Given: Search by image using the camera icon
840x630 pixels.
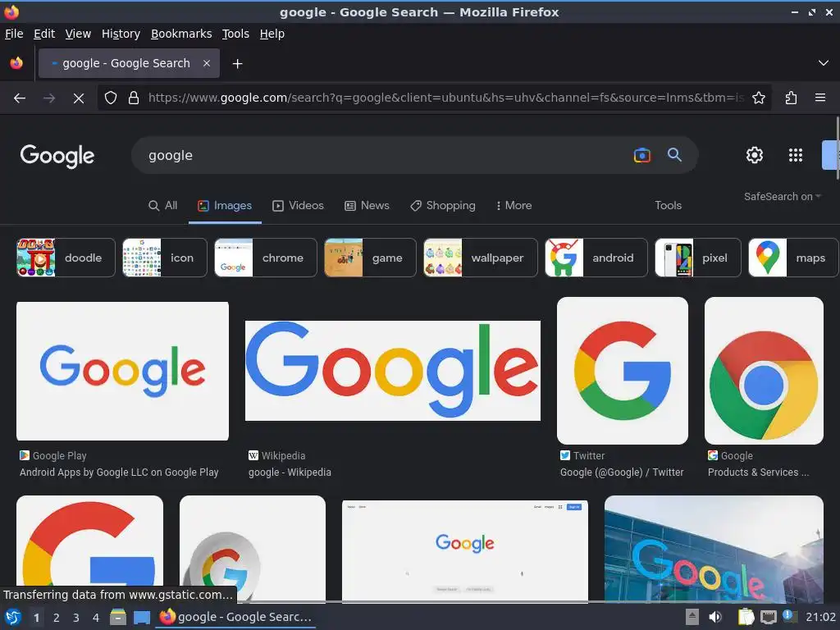Looking at the screenshot, I should click(641, 155).
